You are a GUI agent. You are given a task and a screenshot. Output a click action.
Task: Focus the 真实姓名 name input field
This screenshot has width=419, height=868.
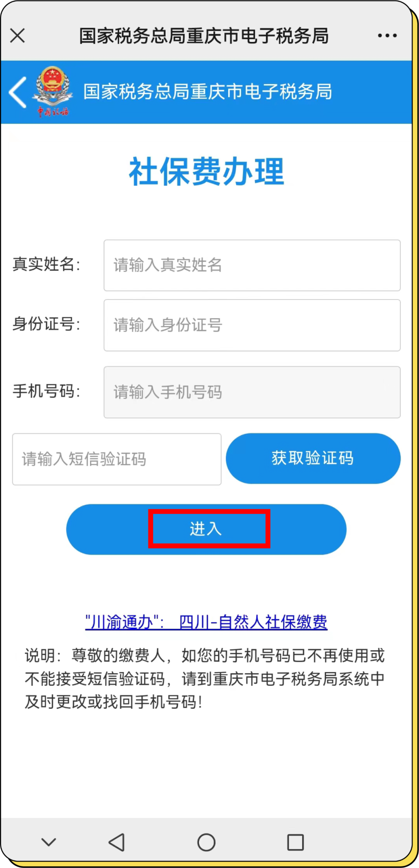click(252, 265)
